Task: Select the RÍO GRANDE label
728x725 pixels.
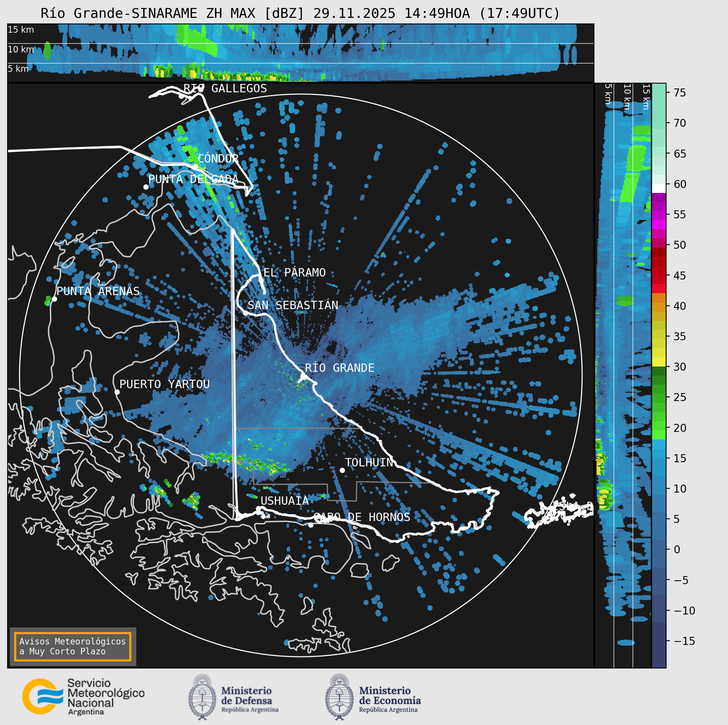Action: pos(340,368)
